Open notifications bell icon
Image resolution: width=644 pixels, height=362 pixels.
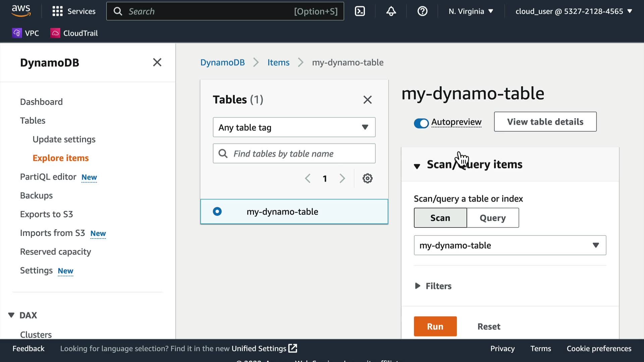[x=391, y=11]
